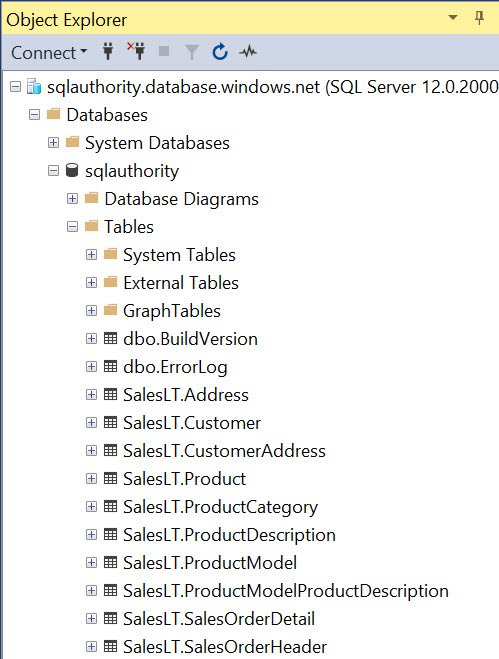
Task: Select the External Tables folder
Action: pos(181,283)
